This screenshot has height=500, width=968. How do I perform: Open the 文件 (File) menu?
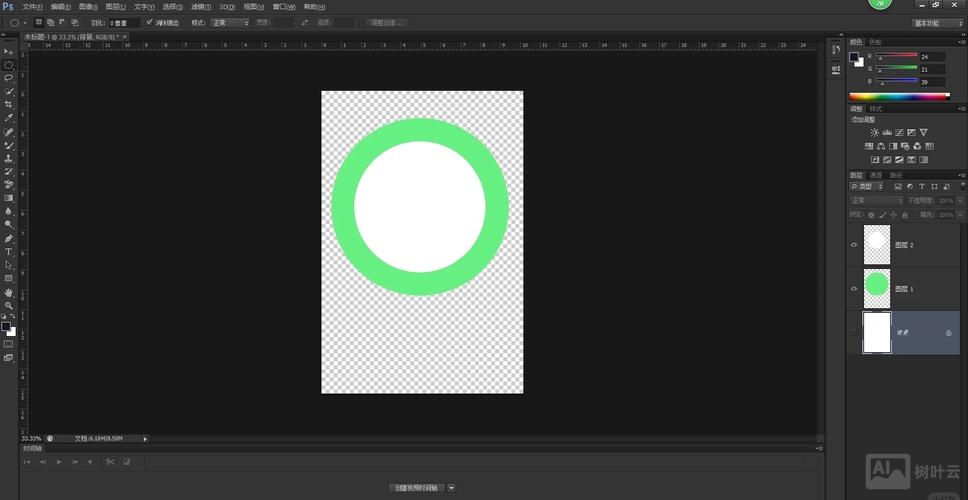(32, 7)
